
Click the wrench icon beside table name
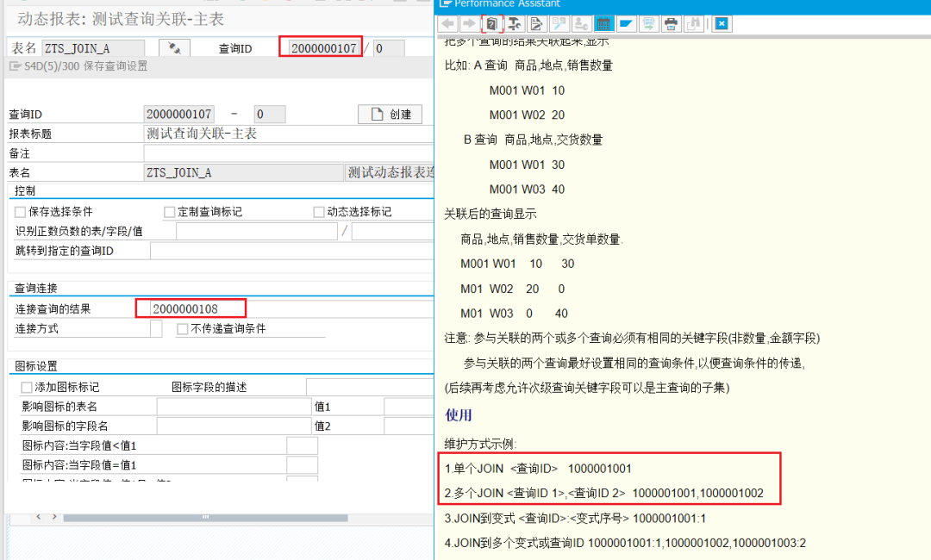(x=174, y=48)
